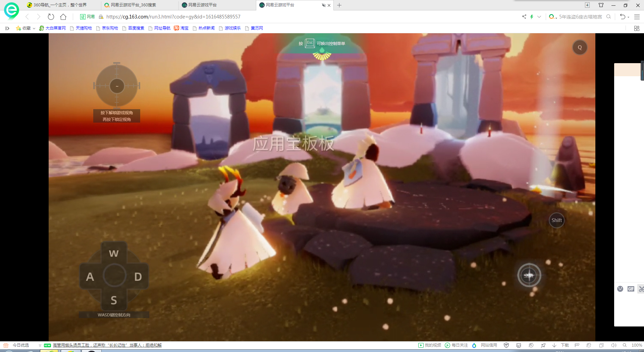Screen dimensions: 644x352
Task: Open 京东购物 bookmark
Action: tap(107, 28)
